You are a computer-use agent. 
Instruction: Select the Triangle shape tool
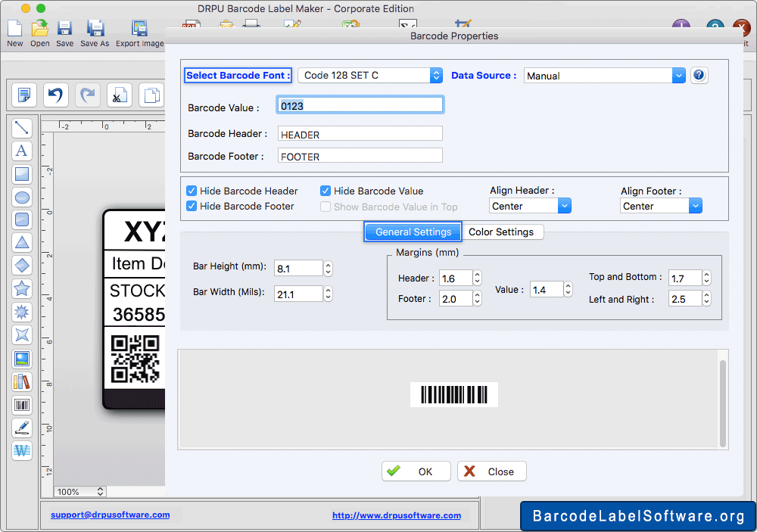tap(22, 242)
